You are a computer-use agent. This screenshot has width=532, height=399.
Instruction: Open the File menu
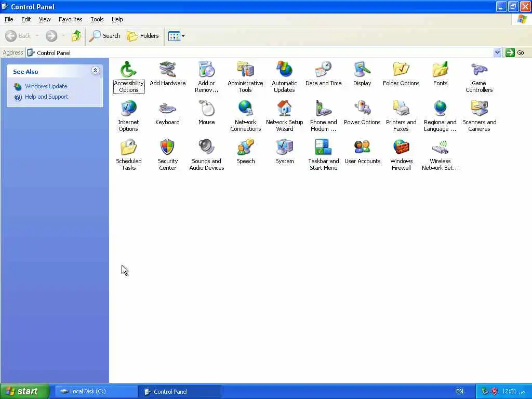(9, 19)
